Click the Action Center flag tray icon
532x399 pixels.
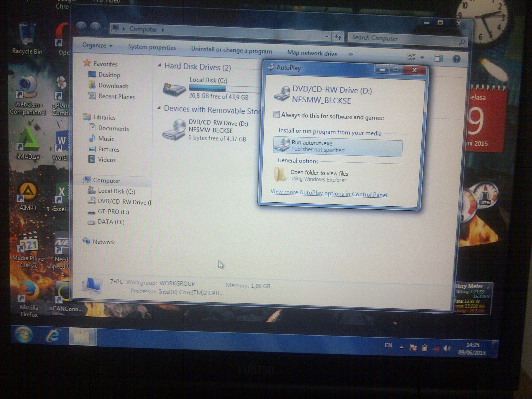pos(413,347)
